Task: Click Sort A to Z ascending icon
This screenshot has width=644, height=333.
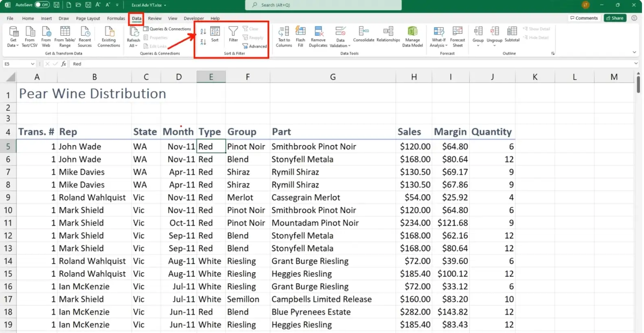Action: click(x=203, y=31)
